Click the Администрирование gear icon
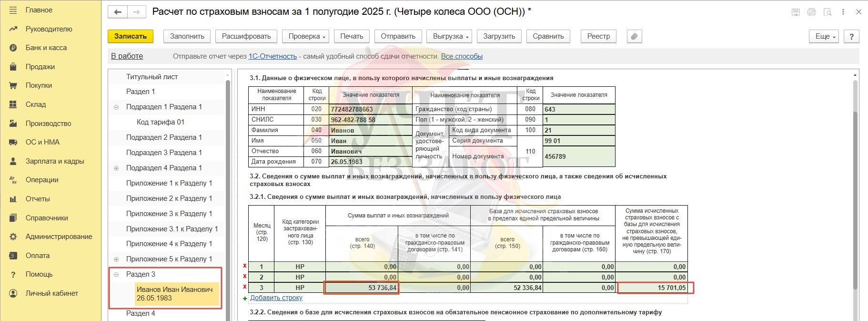The image size is (868, 321). pos(13,237)
